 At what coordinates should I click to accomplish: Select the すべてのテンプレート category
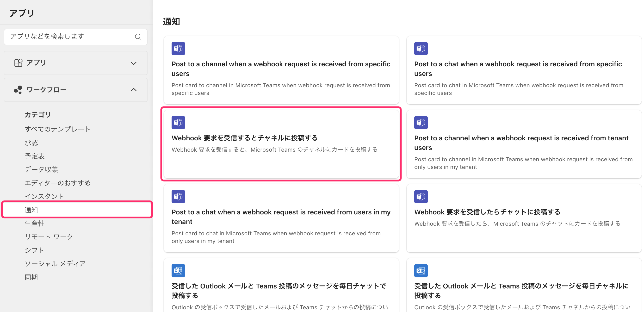[57, 129]
